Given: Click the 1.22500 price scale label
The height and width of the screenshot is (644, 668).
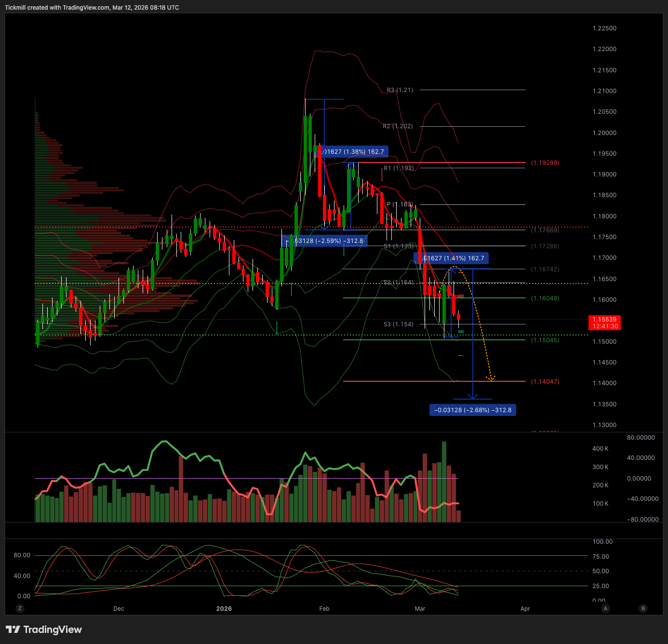Looking at the screenshot, I should (604, 28).
